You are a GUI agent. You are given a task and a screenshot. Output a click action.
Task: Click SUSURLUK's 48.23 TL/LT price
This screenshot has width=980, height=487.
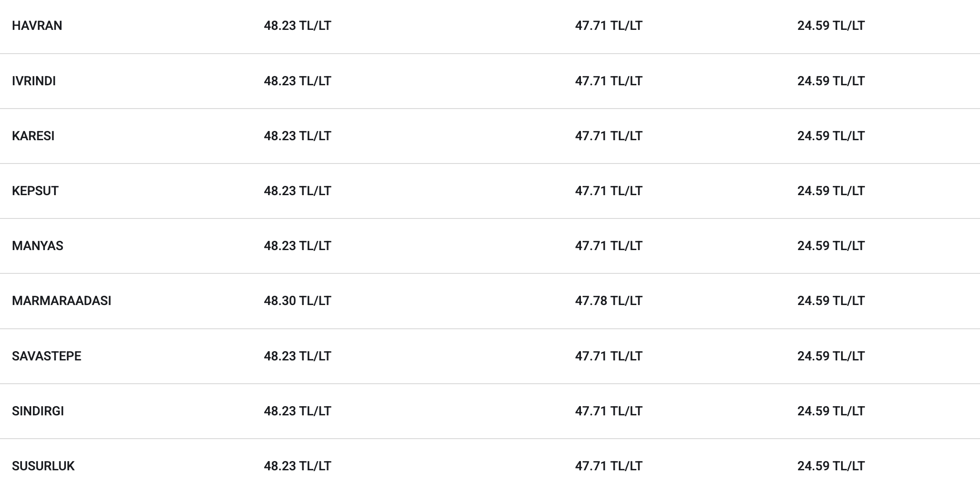(x=298, y=466)
